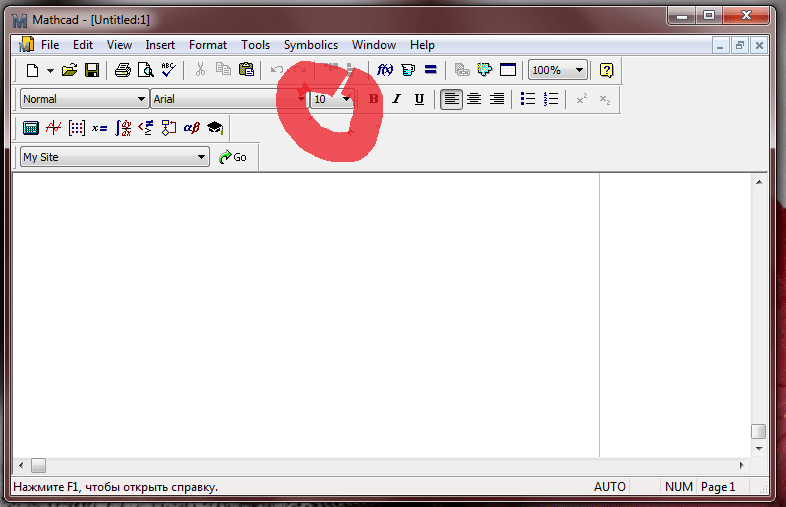The height and width of the screenshot is (507, 786).
Task: Open the Insert Function f(x) icon
Action: pos(385,70)
